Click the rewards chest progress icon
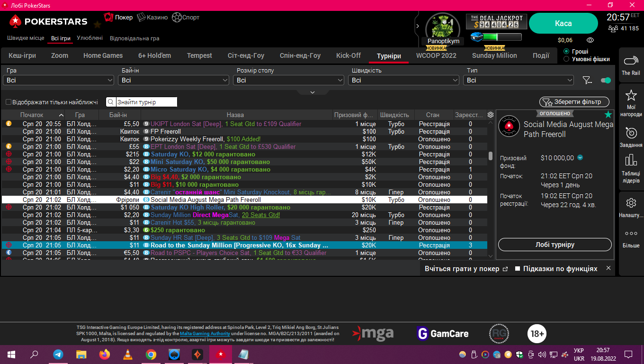This screenshot has width=644, height=364. click(x=476, y=37)
